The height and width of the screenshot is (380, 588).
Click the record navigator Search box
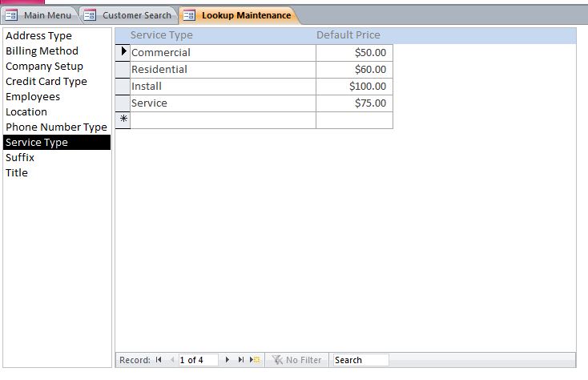[360, 360]
